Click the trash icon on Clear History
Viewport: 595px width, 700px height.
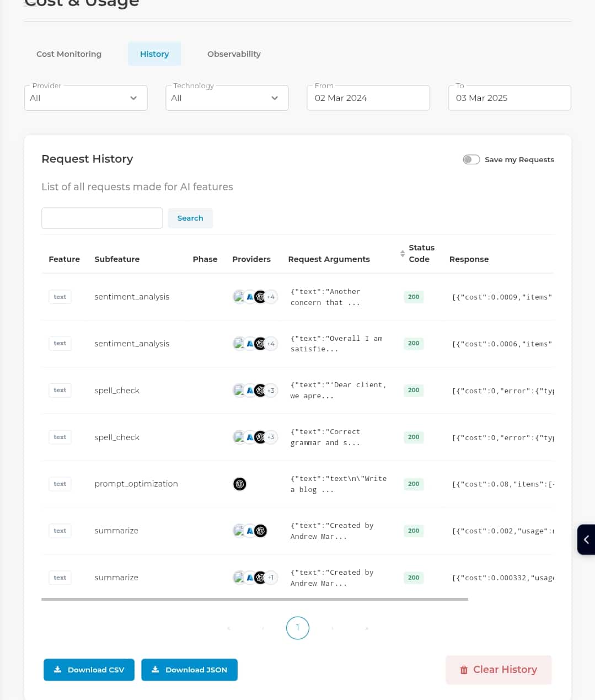pos(464,670)
